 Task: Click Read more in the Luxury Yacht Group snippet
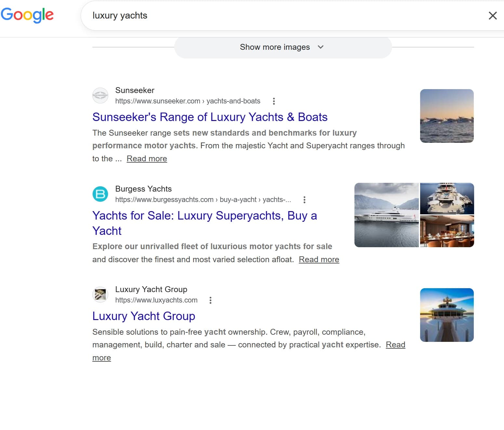click(395, 345)
